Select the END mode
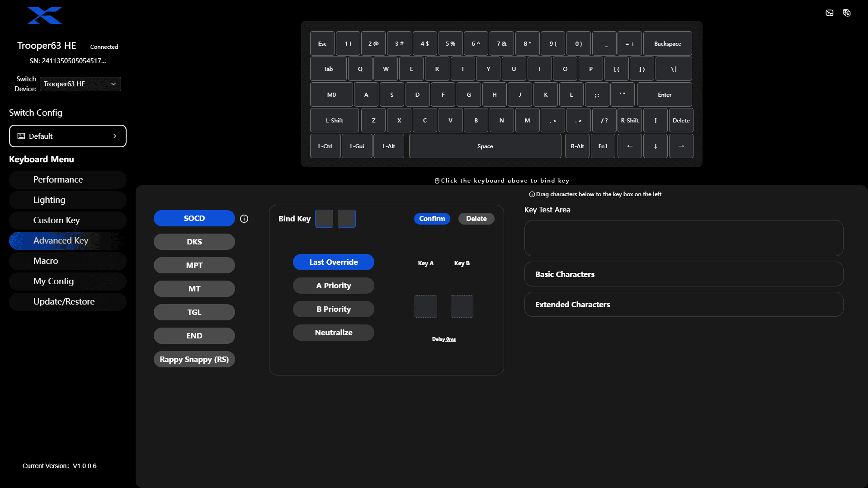The image size is (868, 488). point(194,336)
